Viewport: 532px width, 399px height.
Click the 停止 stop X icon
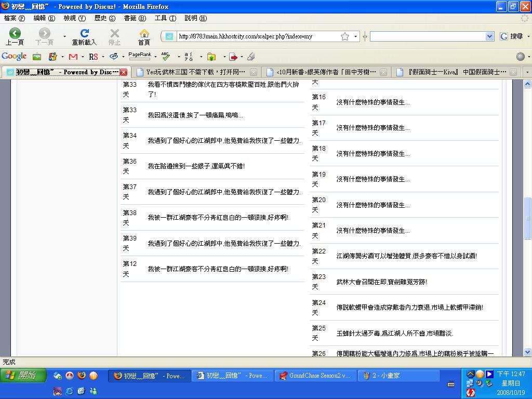(115, 33)
